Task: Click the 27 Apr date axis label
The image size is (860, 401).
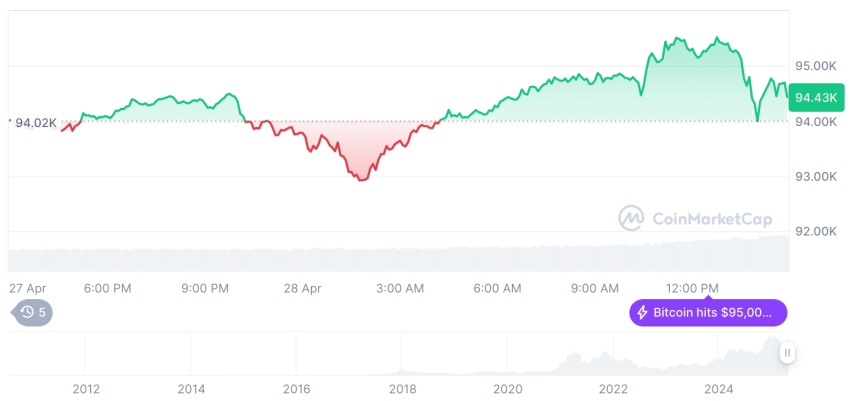Action: pyautogui.click(x=27, y=288)
